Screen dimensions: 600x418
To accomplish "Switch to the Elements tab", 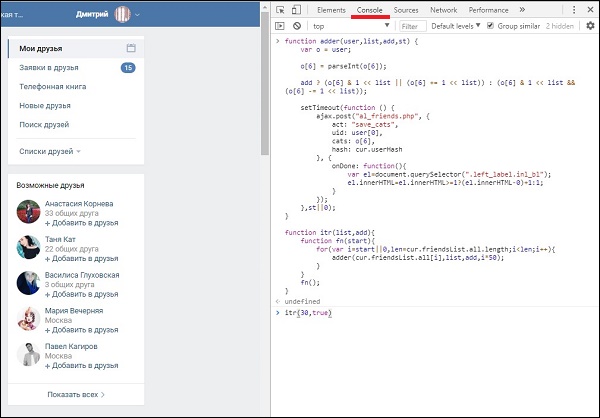I will tap(331, 10).
